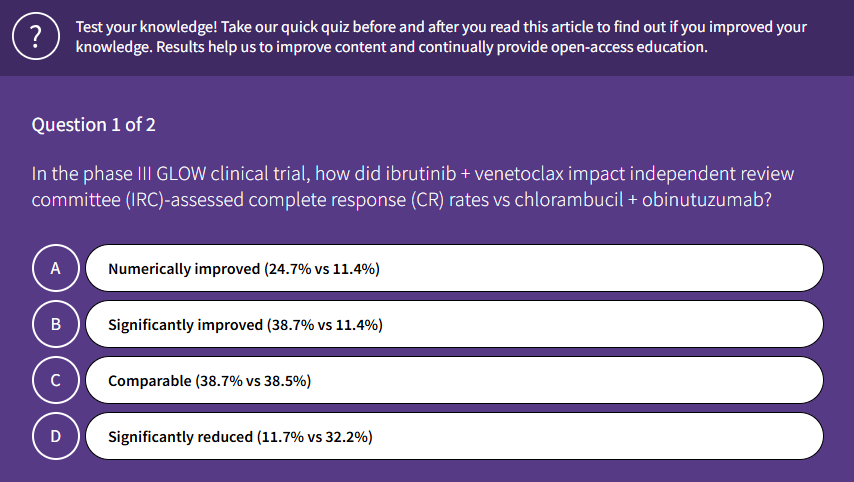Click "chlorambucil + obinutuzumab" in the question

point(639,200)
